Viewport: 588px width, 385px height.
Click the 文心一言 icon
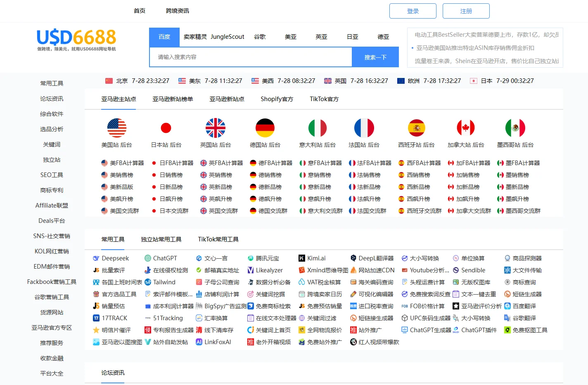pos(199,258)
